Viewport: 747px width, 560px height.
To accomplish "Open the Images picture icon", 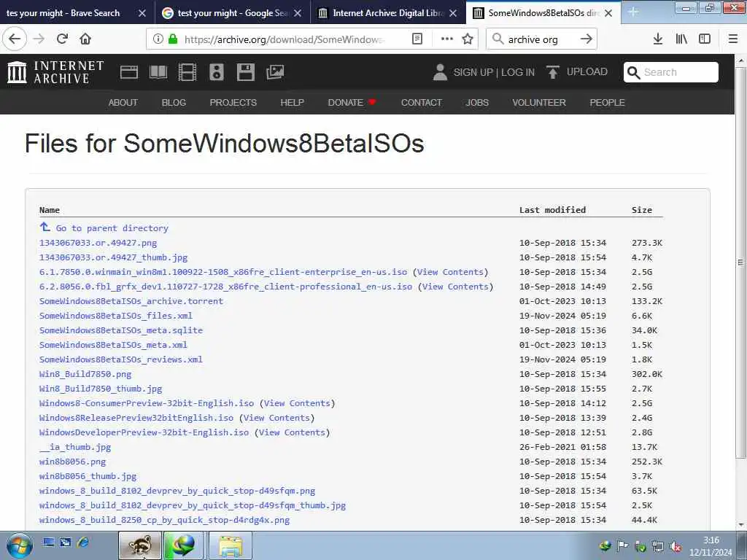I will pyautogui.click(x=275, y=72).
